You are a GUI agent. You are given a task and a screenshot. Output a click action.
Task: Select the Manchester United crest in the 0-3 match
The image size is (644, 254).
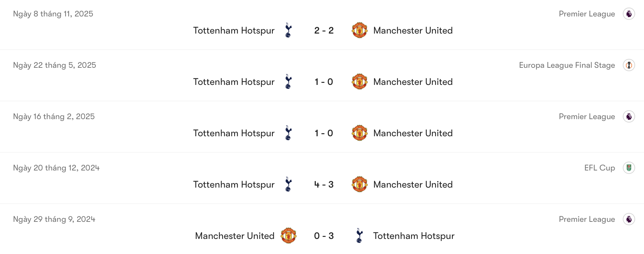tap(288, 236)
